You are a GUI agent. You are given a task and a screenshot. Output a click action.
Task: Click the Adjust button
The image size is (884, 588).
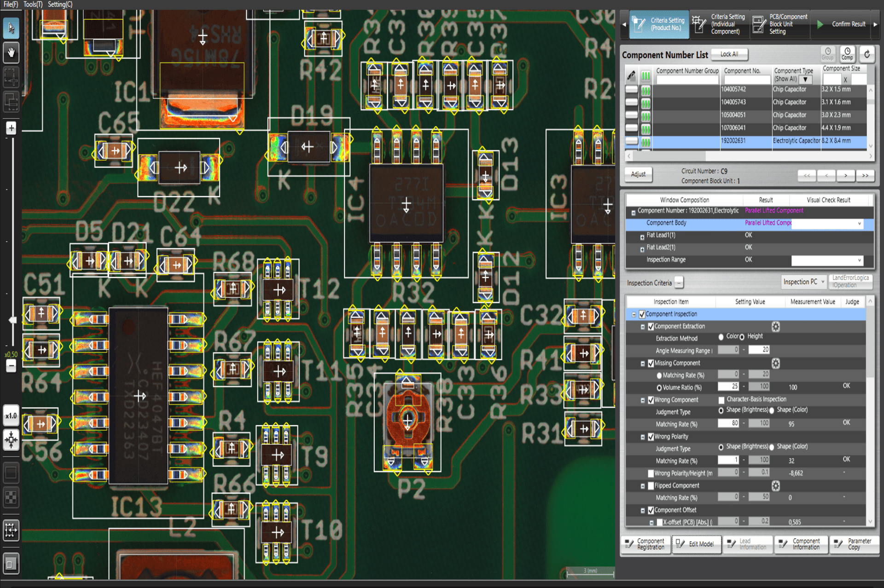click(638, 174)
